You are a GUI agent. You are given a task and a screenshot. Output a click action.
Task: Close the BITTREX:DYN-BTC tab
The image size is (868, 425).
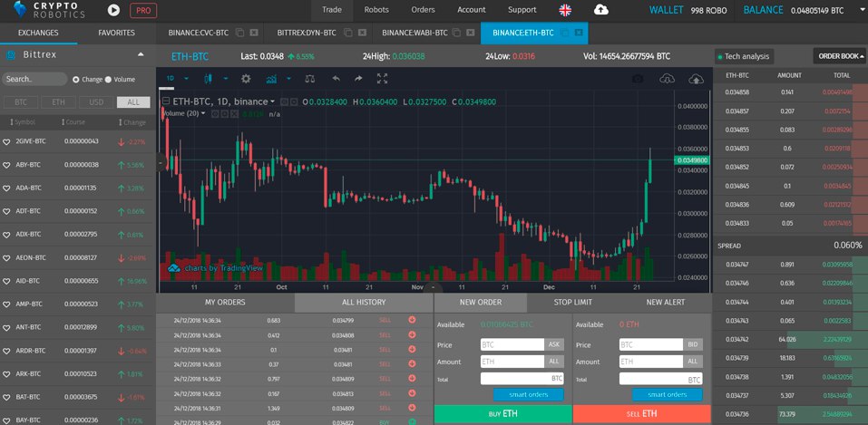361,33
